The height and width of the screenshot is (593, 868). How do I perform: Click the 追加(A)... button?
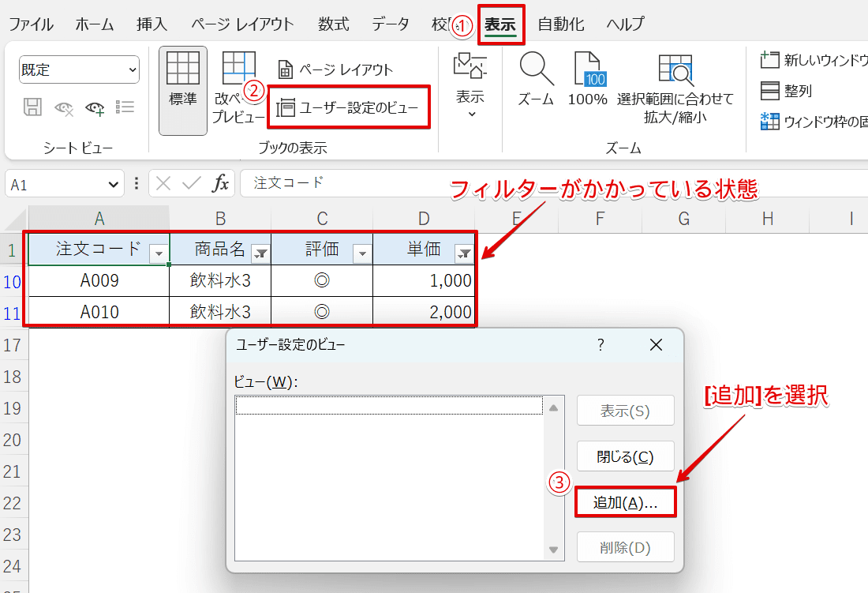pyautogui.click(x=626, y=502)
